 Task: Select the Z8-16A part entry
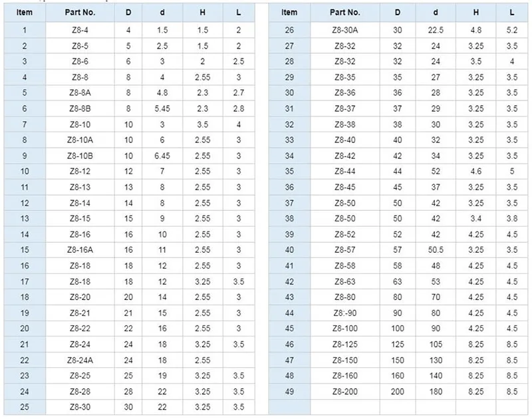[79, 250]
